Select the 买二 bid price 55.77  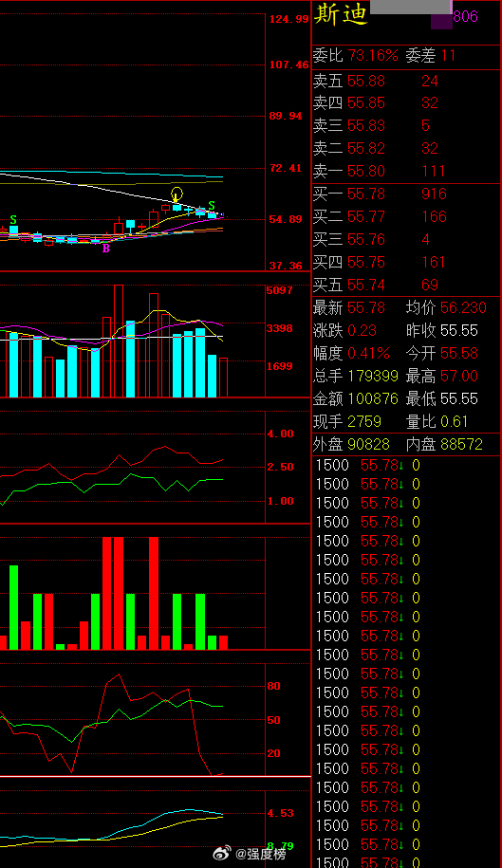click(x=366, y=216)
